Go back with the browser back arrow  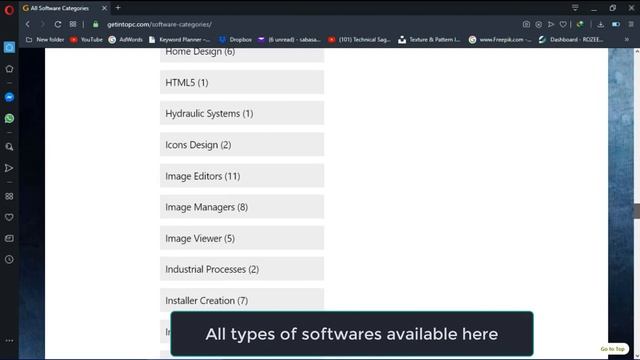coord(28,24)
